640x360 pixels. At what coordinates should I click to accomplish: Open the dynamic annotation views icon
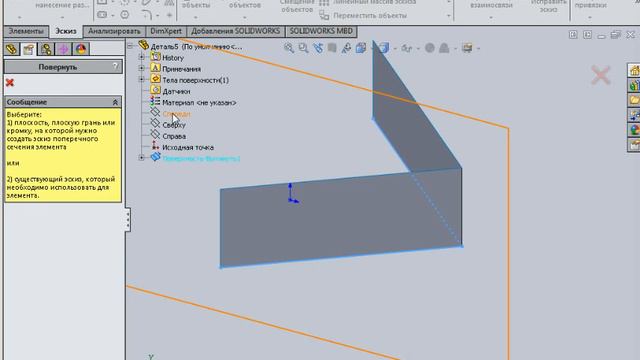346,48
